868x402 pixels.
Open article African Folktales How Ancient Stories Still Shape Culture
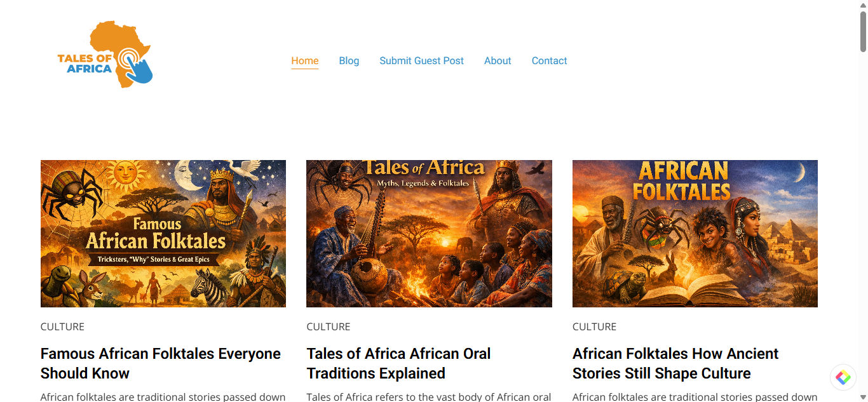(675, 363)
